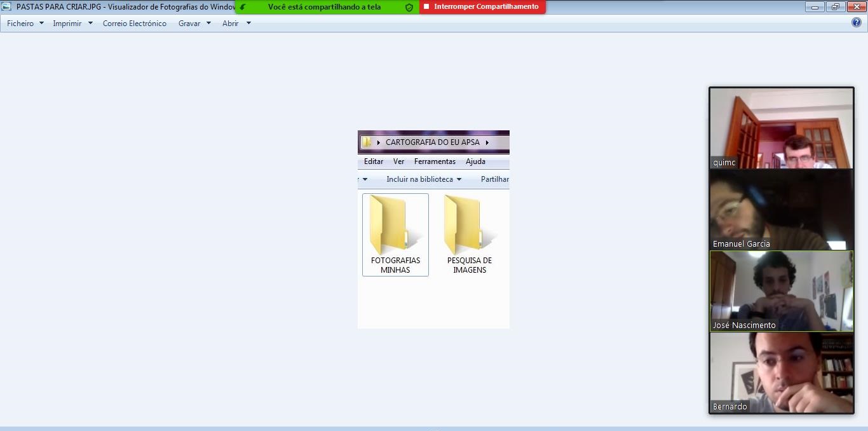Viewport: 868px width, 431px height.
Task: Click the lightning icon in sharing bar
Action: pyautogui.click(x=243, y=7)
